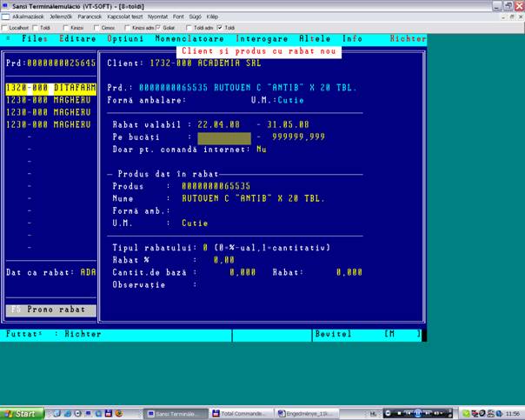525x420 pixels.
Task: Click the Pe bucăți input field
Action: tap(224, 137)
